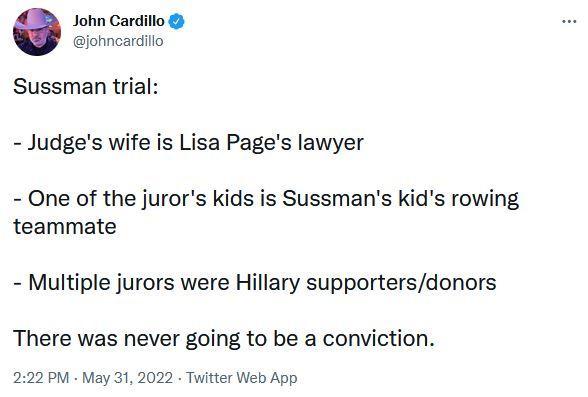588x397 pixels.
Task: Click the words 'Lisa Page's lawyer'
Action: 272,143
